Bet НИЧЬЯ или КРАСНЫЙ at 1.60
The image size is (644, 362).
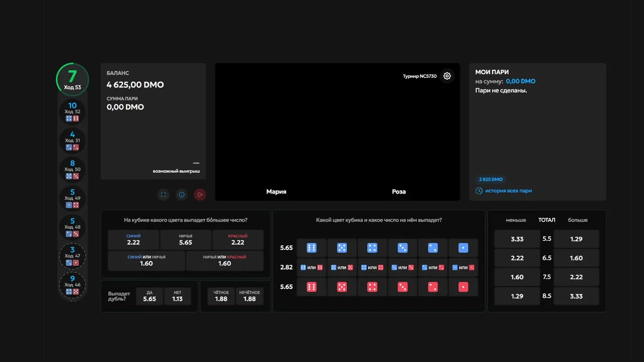[225, 261]
